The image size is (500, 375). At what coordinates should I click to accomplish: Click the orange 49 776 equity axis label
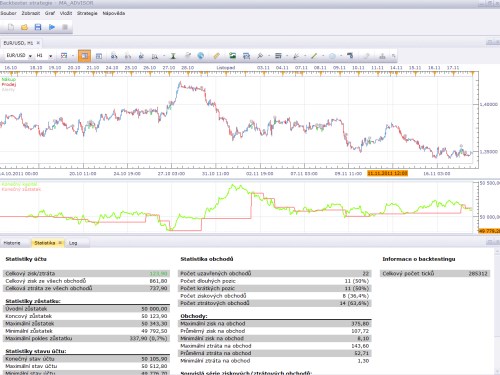[x=489, y=231]
